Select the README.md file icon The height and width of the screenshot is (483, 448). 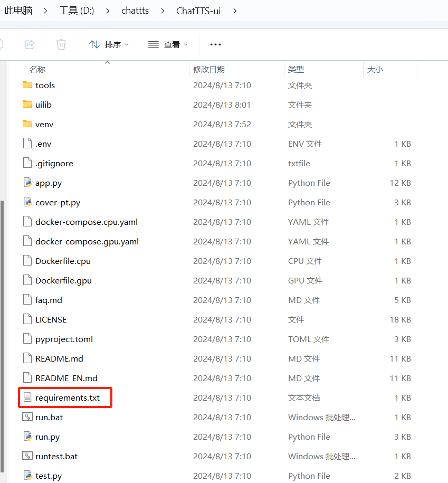click(x=27, y=358)
